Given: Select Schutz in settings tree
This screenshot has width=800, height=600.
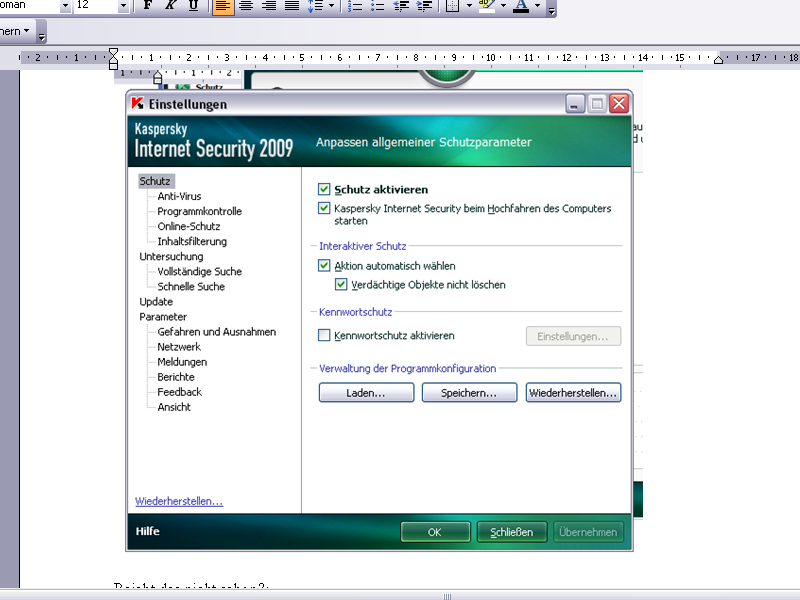Looking at the screenshot, I should pos(155,181).
